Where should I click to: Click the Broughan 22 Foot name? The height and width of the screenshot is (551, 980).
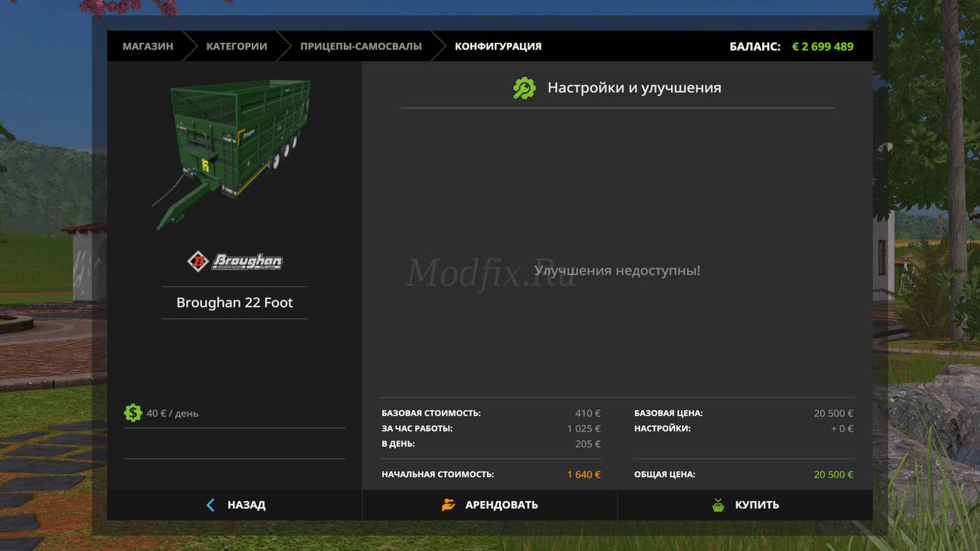click(x=234, y=302)
